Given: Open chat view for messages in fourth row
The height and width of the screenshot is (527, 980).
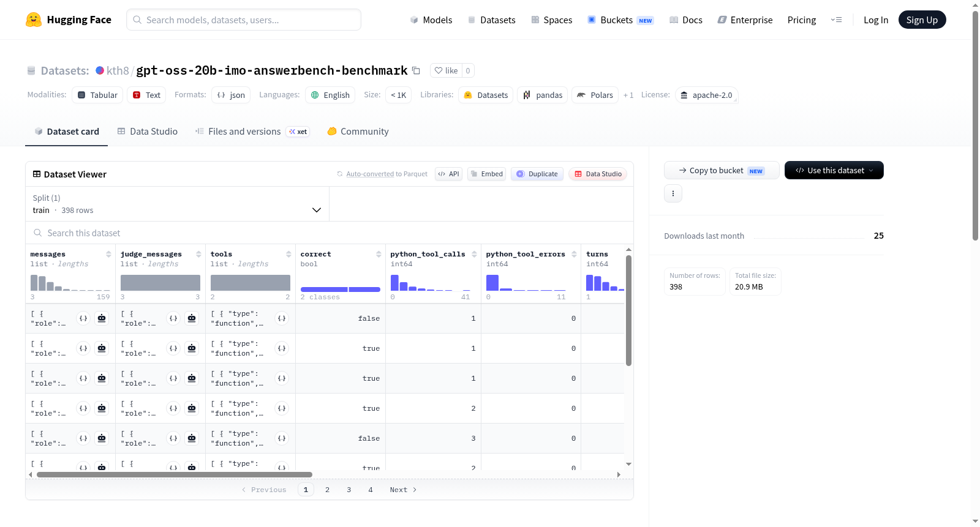Looking at the screenshot, I should (x=102, y=408).
